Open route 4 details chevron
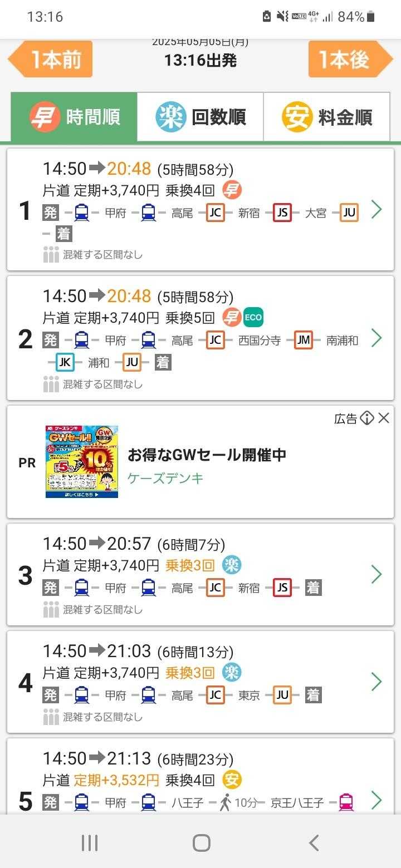This screenshot has height=868, width=401. point(376,682)
